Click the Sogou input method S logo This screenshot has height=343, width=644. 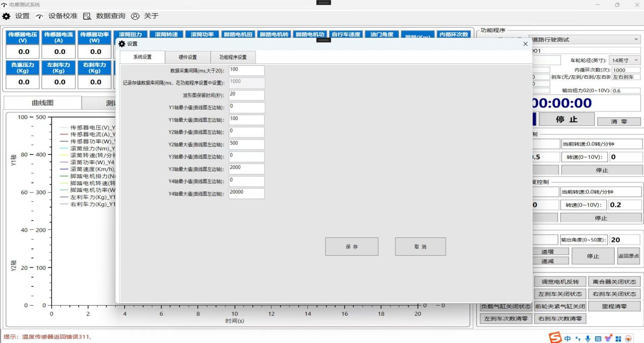(x=555, y=338)
